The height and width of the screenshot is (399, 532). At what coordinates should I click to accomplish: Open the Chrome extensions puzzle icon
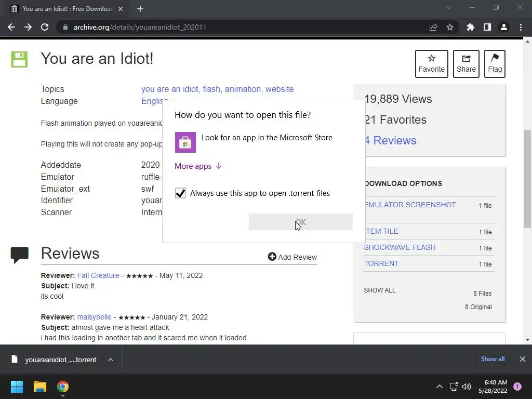(471, 27)
